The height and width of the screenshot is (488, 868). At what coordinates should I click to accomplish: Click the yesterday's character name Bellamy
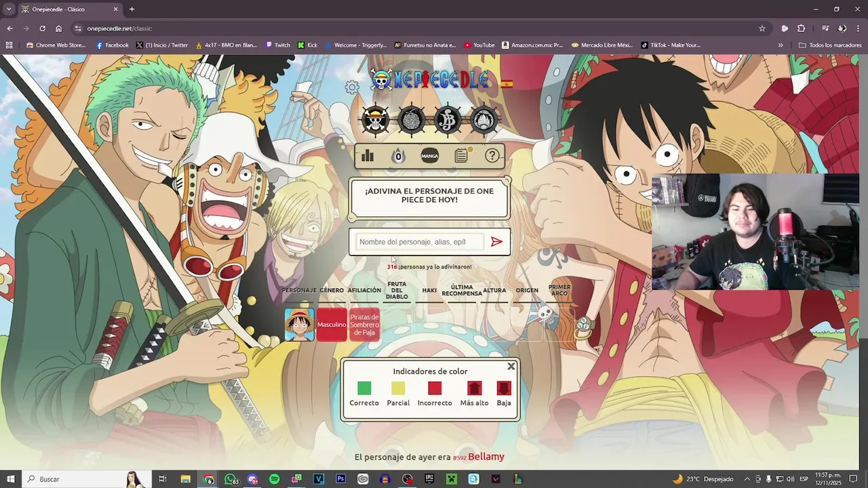486,457
